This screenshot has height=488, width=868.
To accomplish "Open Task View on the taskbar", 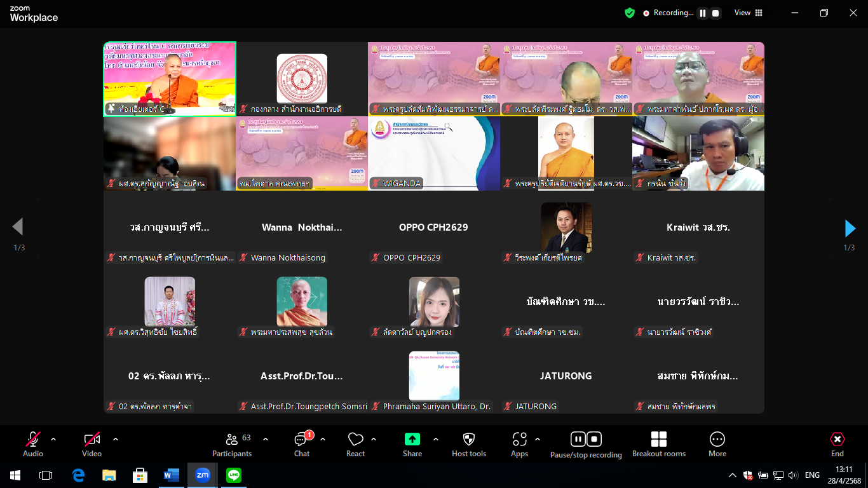I will tap(46, 475).
